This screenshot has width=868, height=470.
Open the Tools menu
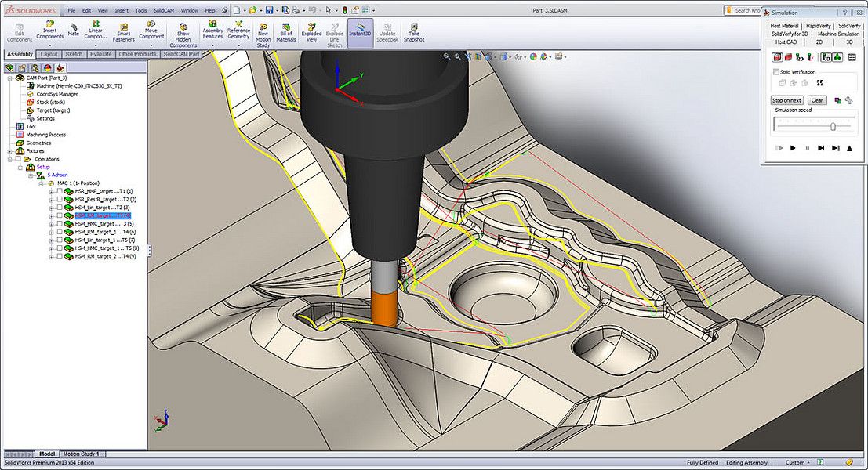[141, 10]
